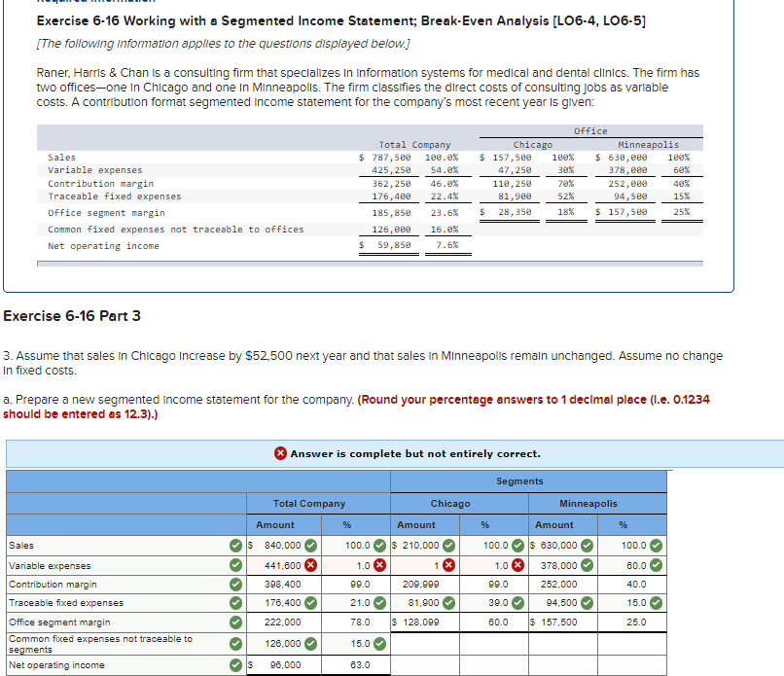Image resolution: width=784 pixels, height=676 pixels.
Task: Click the green check on Minneapolis sales 630,000
Action: [x=585, y=544]
